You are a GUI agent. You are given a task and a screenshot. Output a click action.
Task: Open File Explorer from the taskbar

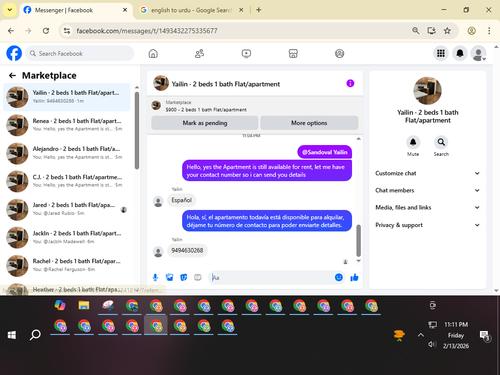point(84,305)
